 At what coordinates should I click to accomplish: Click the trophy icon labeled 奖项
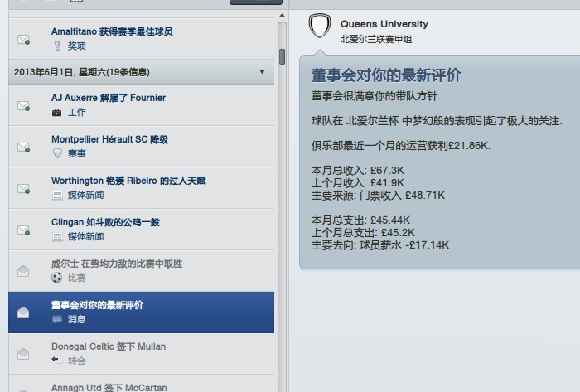pyautogui.click(x=57, y=46)
